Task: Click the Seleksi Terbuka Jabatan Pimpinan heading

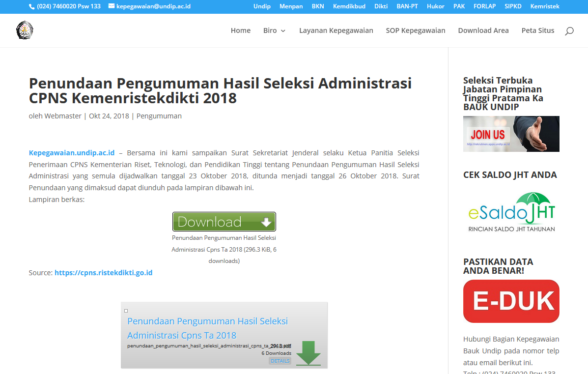Action: 503,94
